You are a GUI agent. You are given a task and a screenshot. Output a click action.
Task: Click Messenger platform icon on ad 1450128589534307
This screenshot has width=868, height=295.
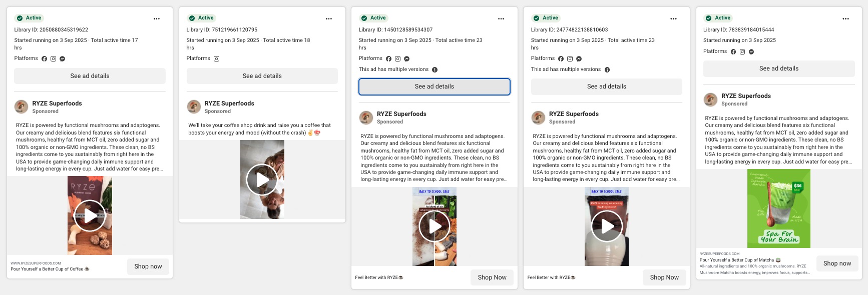[x=406, y=58]
